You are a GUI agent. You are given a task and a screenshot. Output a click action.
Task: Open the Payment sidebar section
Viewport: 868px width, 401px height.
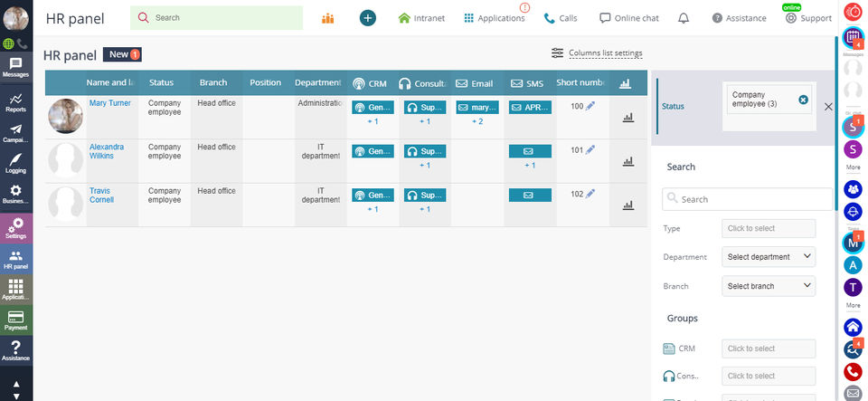[16, 320]
